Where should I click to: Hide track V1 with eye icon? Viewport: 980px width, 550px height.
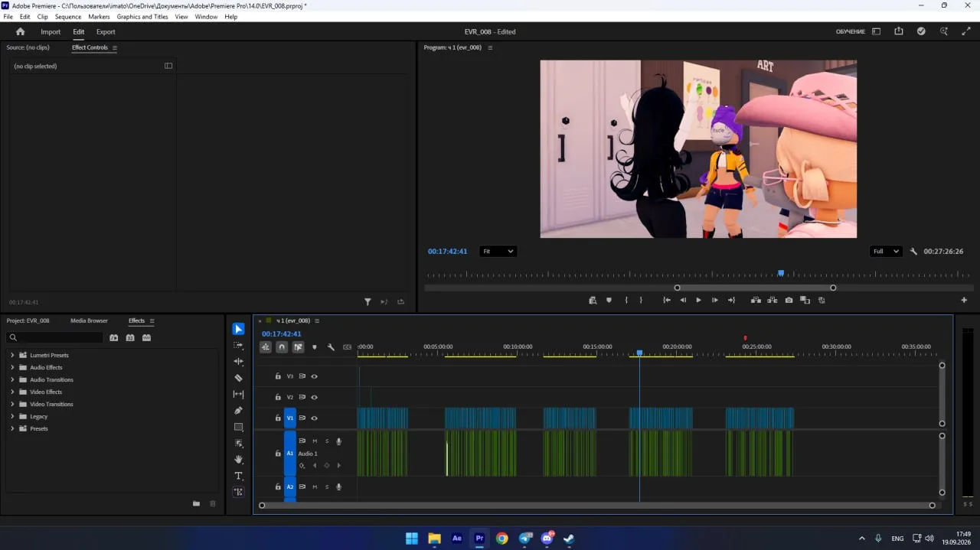(x=314, y=418)
